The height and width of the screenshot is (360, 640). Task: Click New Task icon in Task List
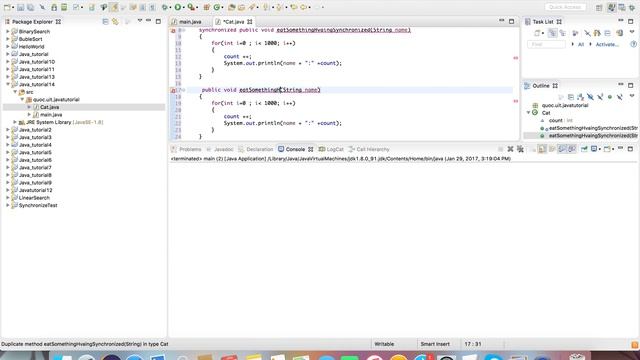point(537,33)
